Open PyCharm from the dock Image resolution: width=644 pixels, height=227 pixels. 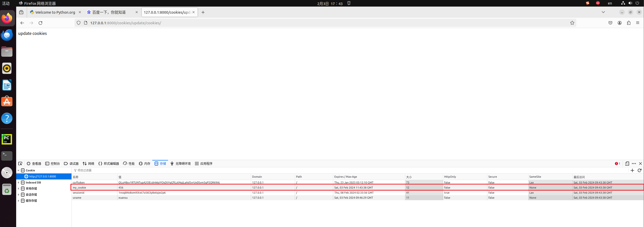pyautogui.click(x=7, y=139)
